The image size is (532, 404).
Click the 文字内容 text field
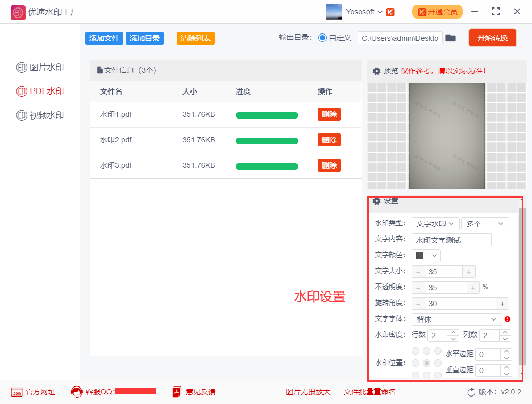pyautogui.click(x=451, y=240)
